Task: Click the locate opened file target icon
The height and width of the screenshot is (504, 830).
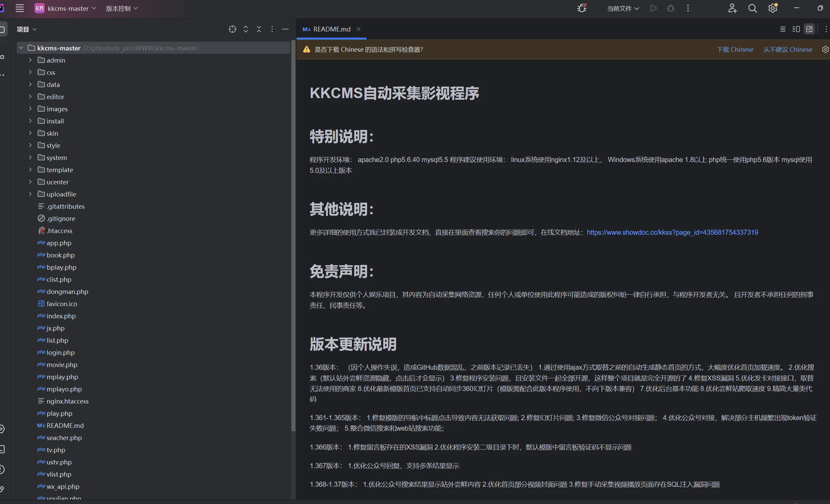Action: [x=232, y=29]
